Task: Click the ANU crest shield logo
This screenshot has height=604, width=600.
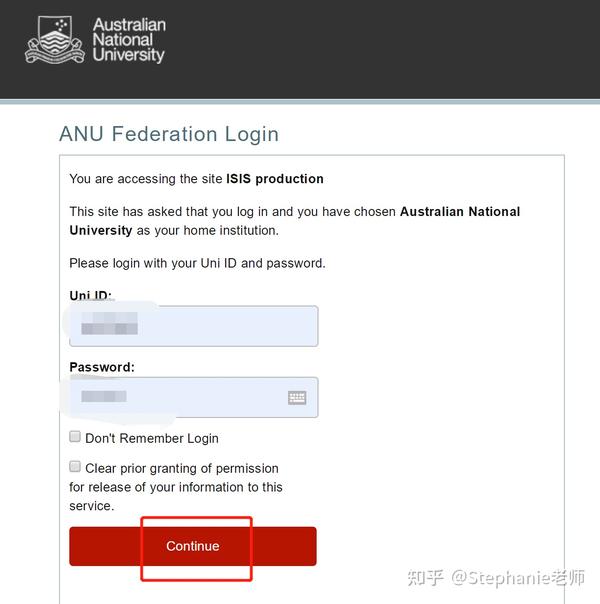Action: coord(55,40)
